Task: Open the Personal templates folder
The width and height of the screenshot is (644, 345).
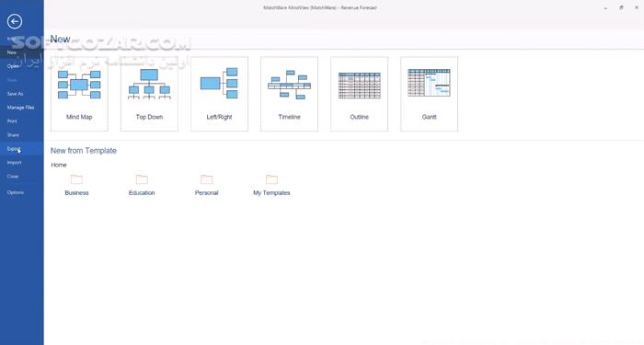Action: (x=207, y=185)
